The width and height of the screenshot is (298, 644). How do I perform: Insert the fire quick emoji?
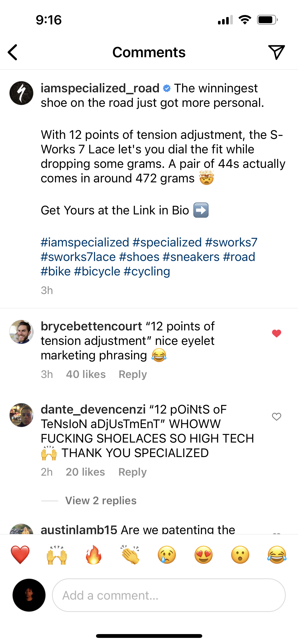coord(93,555)
